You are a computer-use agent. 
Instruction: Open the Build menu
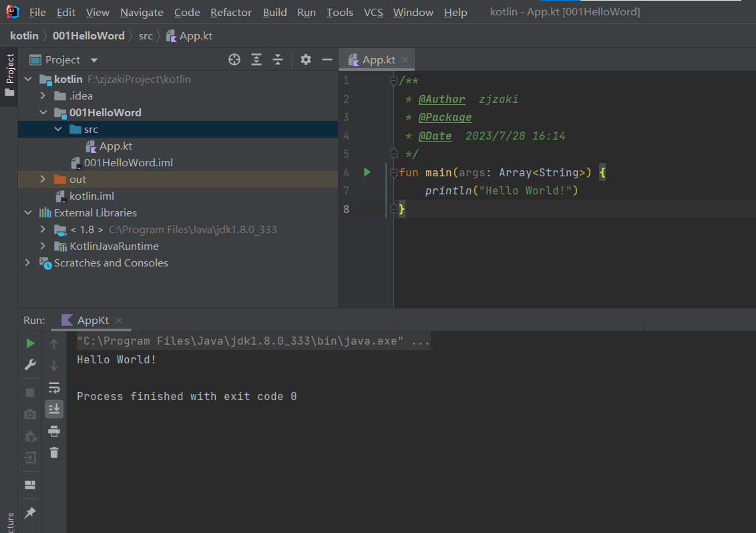point(275,12)
